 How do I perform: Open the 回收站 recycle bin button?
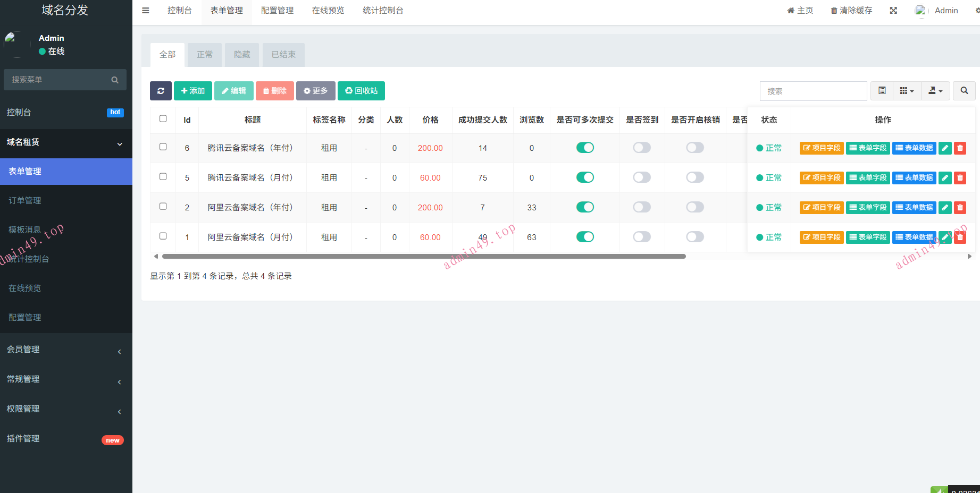361,91
